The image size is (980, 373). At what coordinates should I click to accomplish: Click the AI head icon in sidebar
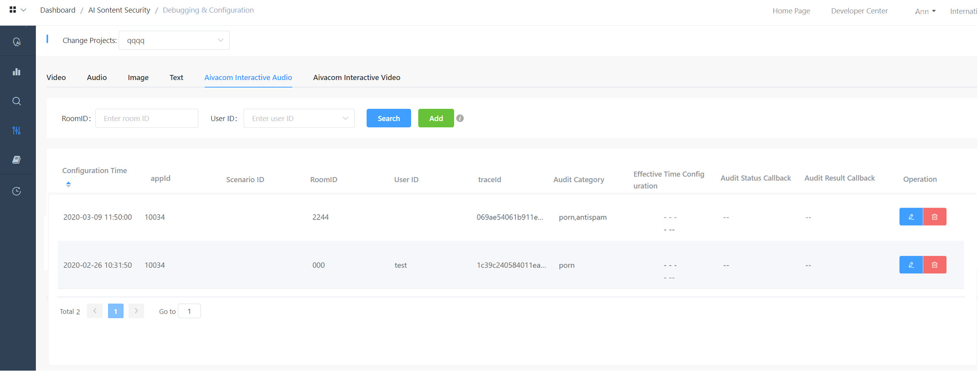(17, 42)
